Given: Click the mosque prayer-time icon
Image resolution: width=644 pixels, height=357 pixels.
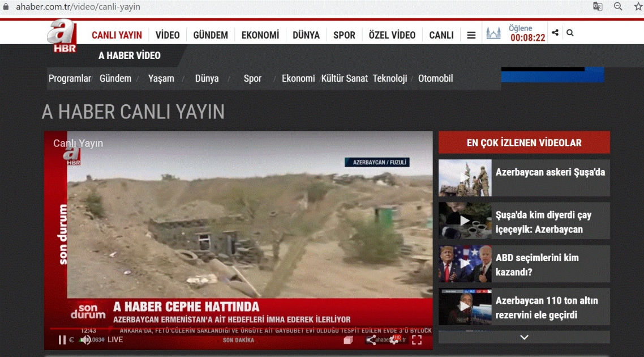Looking at the screenshot, I should point(493,33).
